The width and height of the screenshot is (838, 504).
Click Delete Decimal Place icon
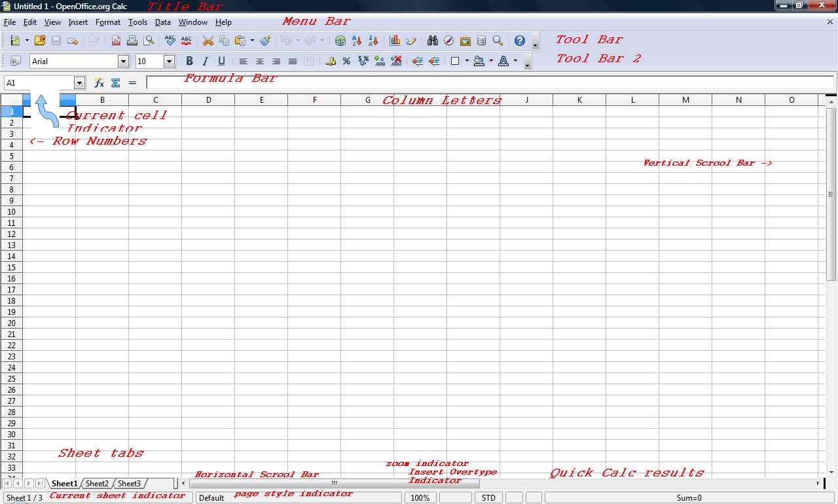[x=396, y=61]
